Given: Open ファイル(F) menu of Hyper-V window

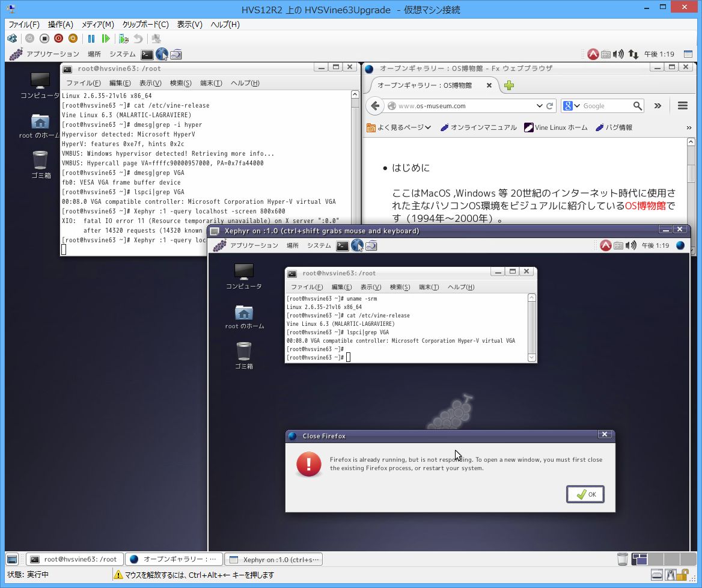Looking at the screenshot, I should tap(23, 25).
